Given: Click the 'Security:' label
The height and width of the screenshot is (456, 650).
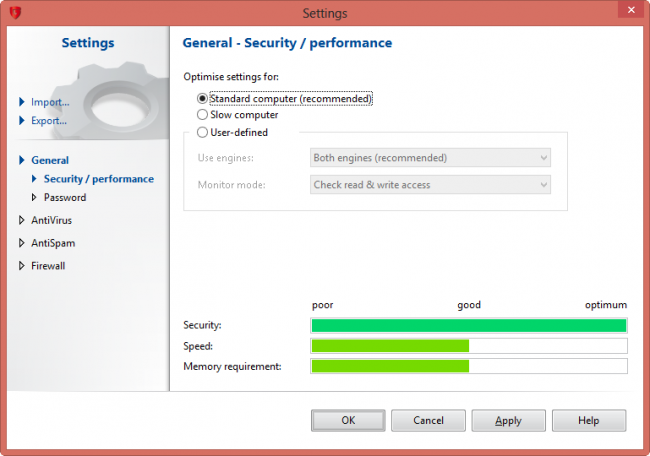Looking at the screenshot, I should point(202,325).
